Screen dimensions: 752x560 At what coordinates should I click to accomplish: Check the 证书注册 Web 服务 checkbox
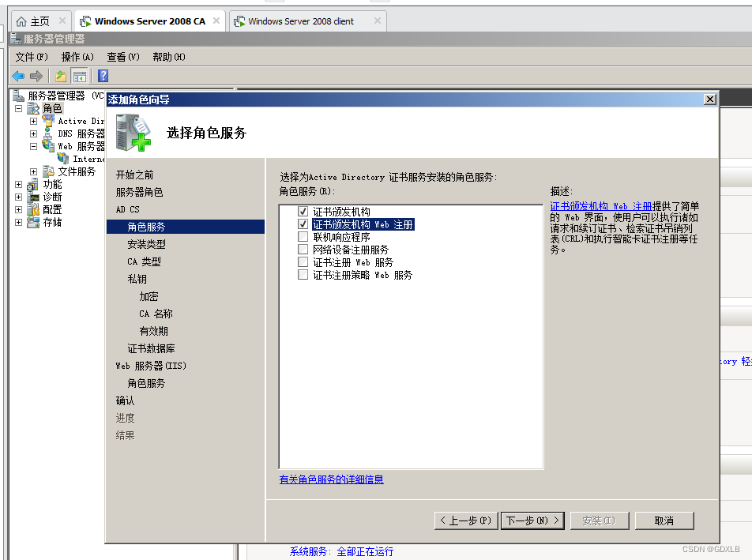[303, 261]
